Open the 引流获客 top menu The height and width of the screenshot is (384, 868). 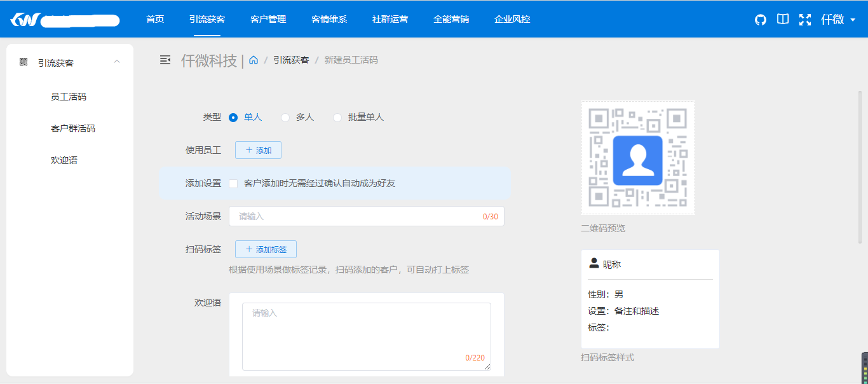click(x=207, y=19)
